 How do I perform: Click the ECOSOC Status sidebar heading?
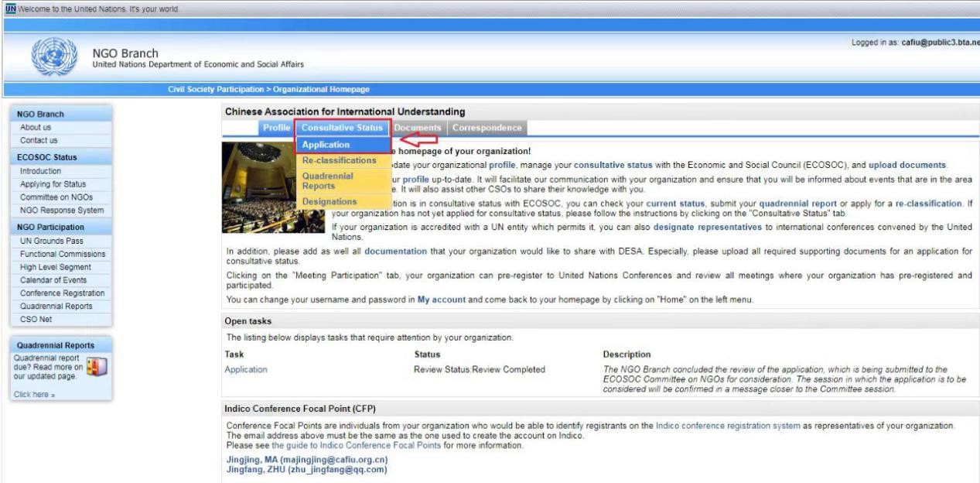pos(47,157)
